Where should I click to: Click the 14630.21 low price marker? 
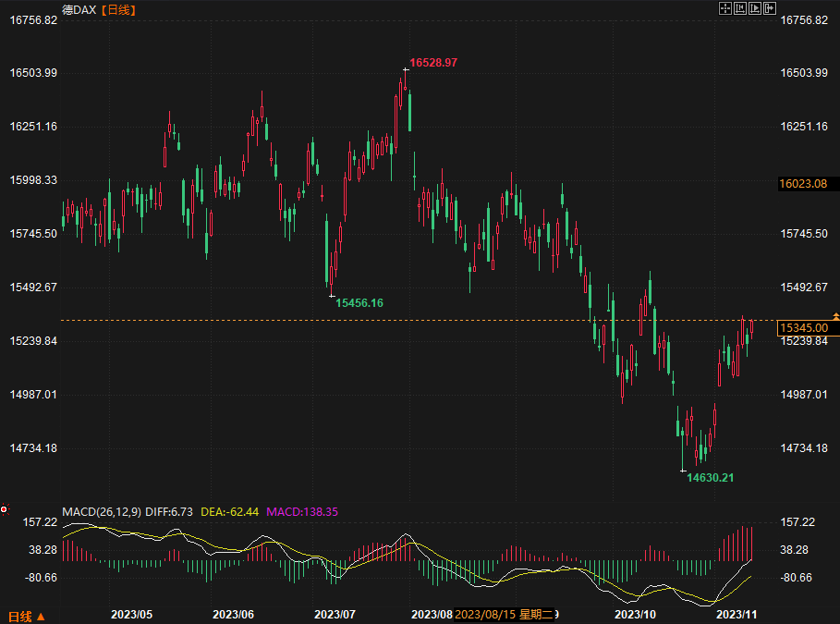point(710,477)
